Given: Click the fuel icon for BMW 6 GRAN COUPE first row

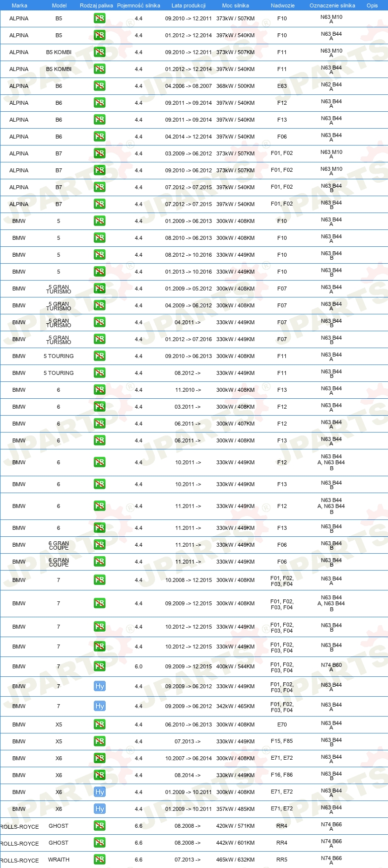Looking at the screenshot, I should (x=99, y=545).
